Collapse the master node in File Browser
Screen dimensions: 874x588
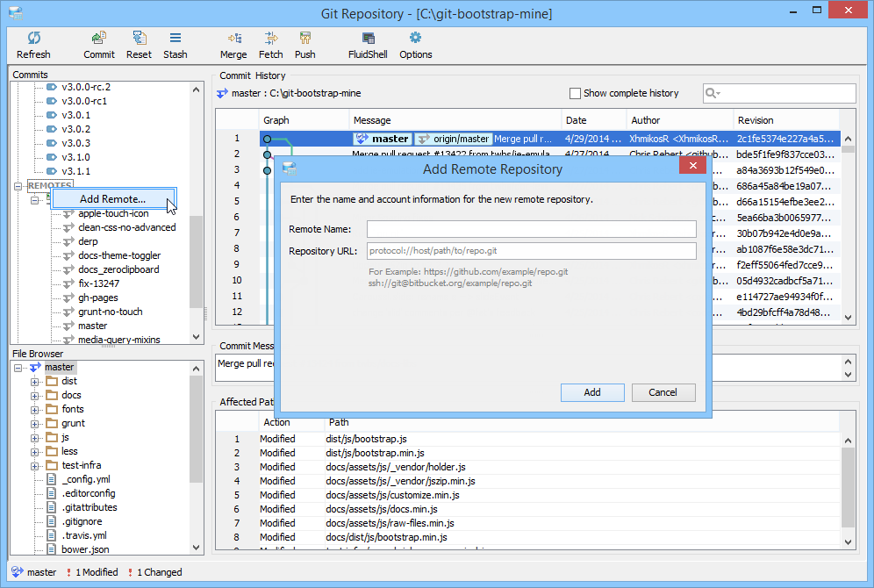[x=18, y=368]
